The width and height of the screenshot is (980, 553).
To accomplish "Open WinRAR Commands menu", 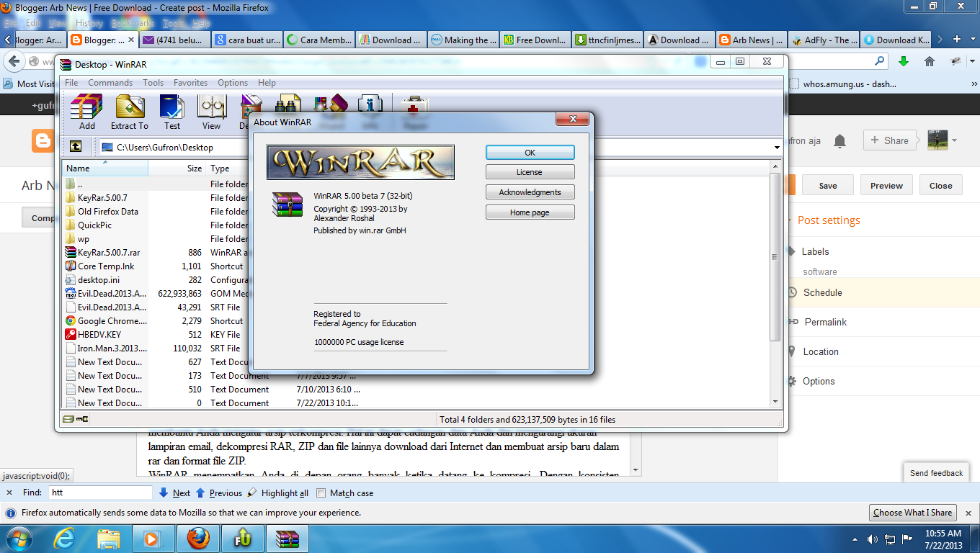I will [110, 83].
